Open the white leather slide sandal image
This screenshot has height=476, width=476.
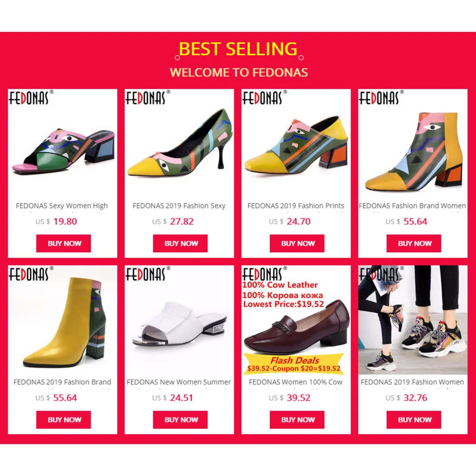pos(179,320)
